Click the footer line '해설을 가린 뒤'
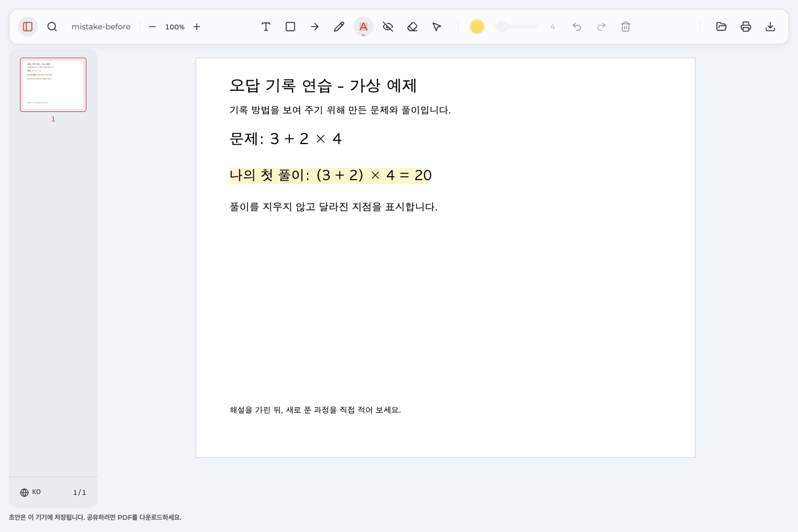 [257, 410]
